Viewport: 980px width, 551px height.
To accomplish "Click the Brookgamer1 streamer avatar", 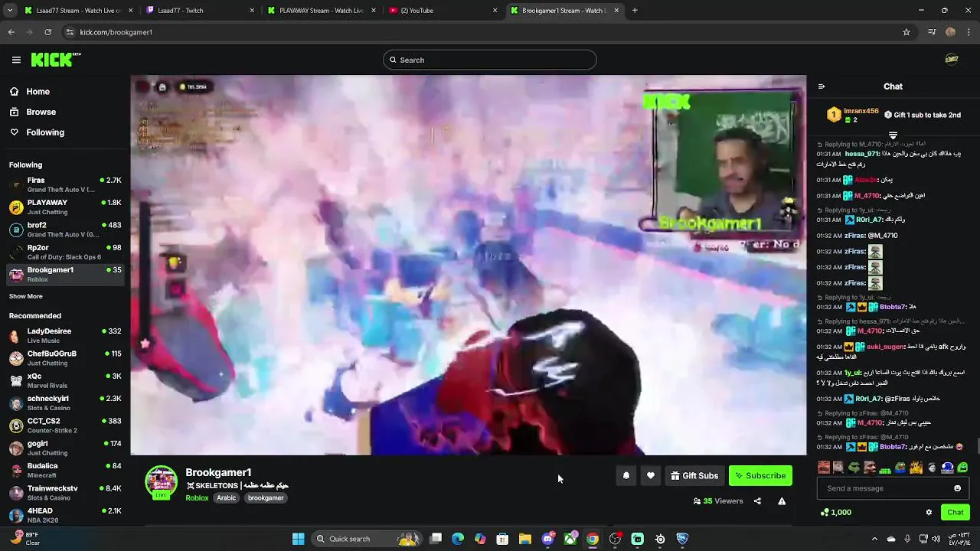I will tap(161, 482).
